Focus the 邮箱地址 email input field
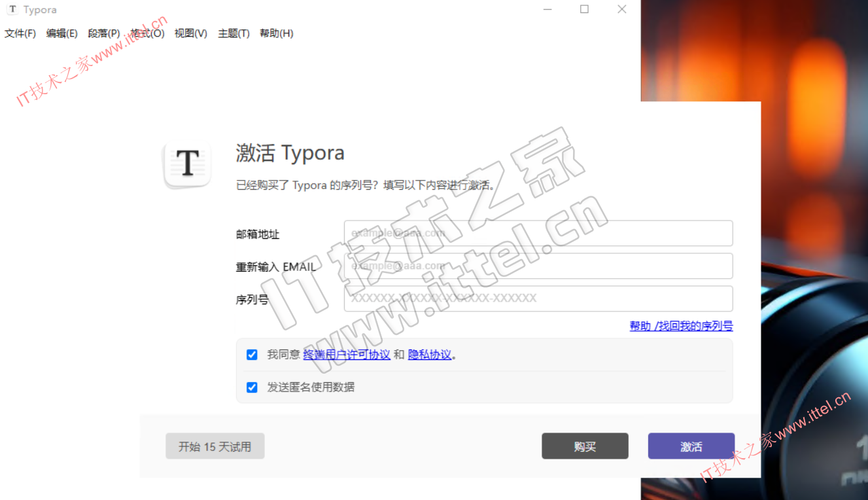This screenshot has height=500, width=868. pos(538,233)
